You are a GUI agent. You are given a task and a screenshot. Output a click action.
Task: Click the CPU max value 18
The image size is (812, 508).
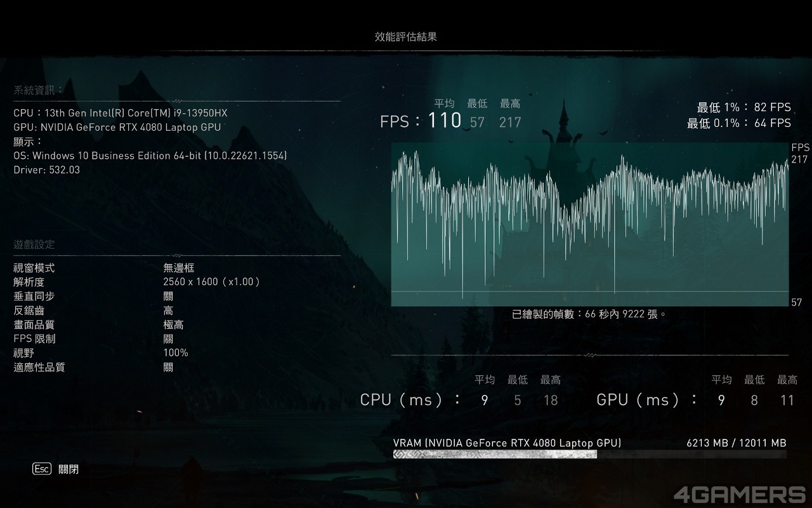click(551, 400)
